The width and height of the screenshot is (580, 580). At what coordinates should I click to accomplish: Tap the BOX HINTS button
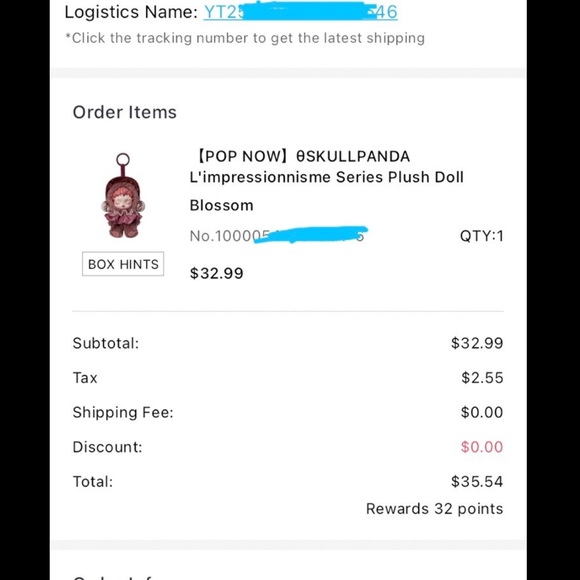tap(123, 264)
